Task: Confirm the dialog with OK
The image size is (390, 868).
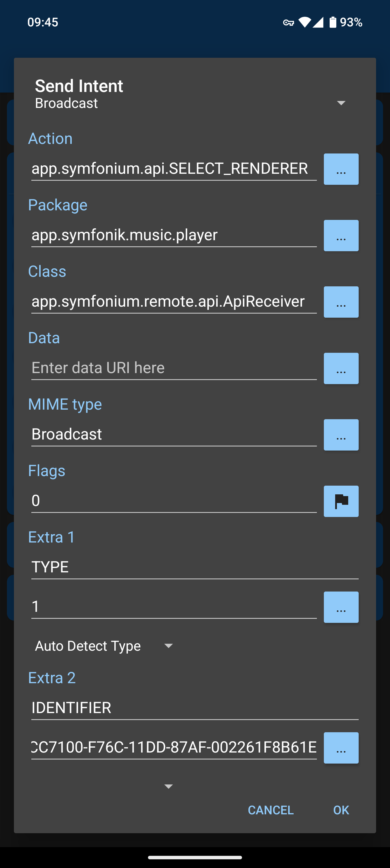Action: coord(341,810)
